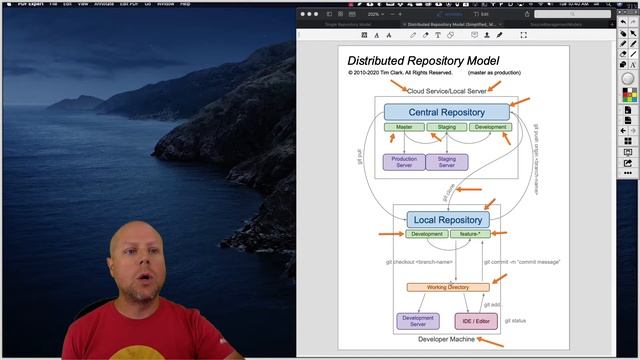640x360 pixels.
Task: Open the Annotate menu in menu bar
Action: click(x=104, y=4)
